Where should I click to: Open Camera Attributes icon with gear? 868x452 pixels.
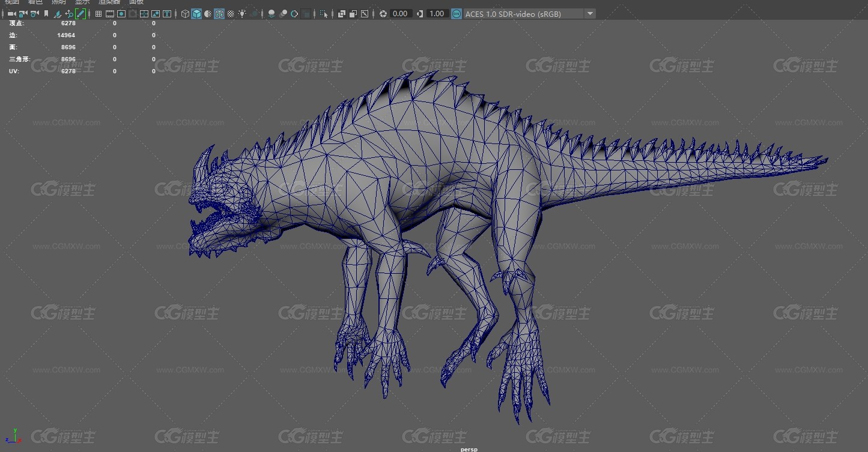[x=34, y=14]
